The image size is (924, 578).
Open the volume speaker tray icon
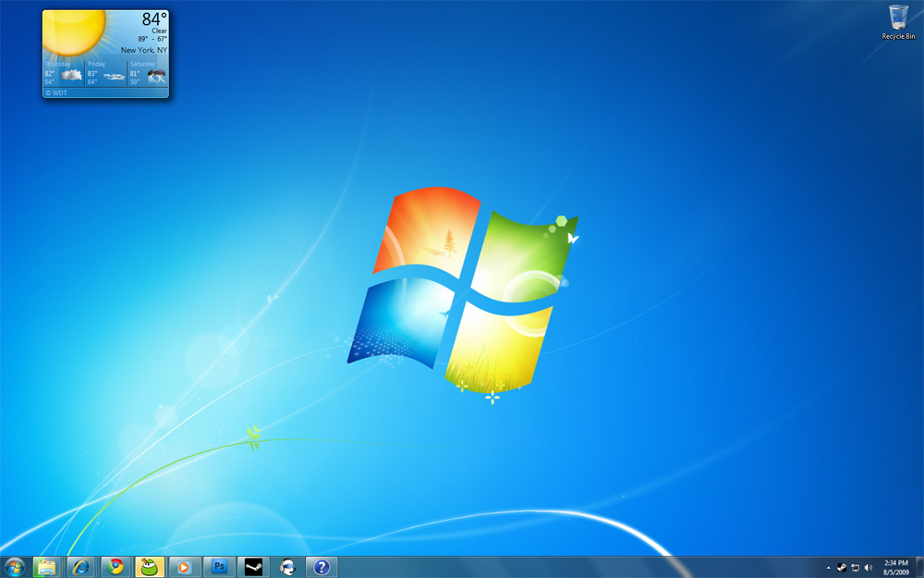(x=869, y=567)
